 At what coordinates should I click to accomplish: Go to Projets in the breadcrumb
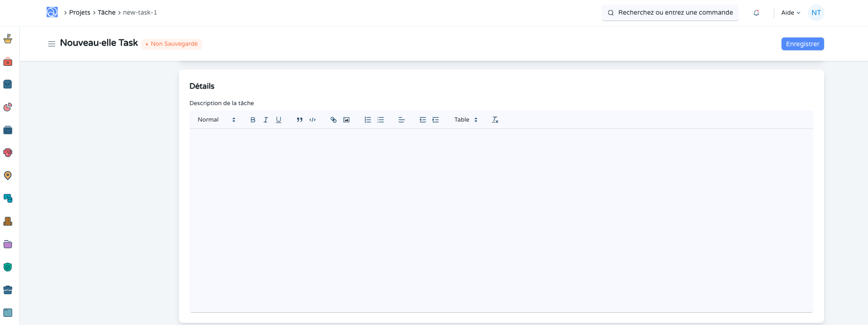point(80,12)
